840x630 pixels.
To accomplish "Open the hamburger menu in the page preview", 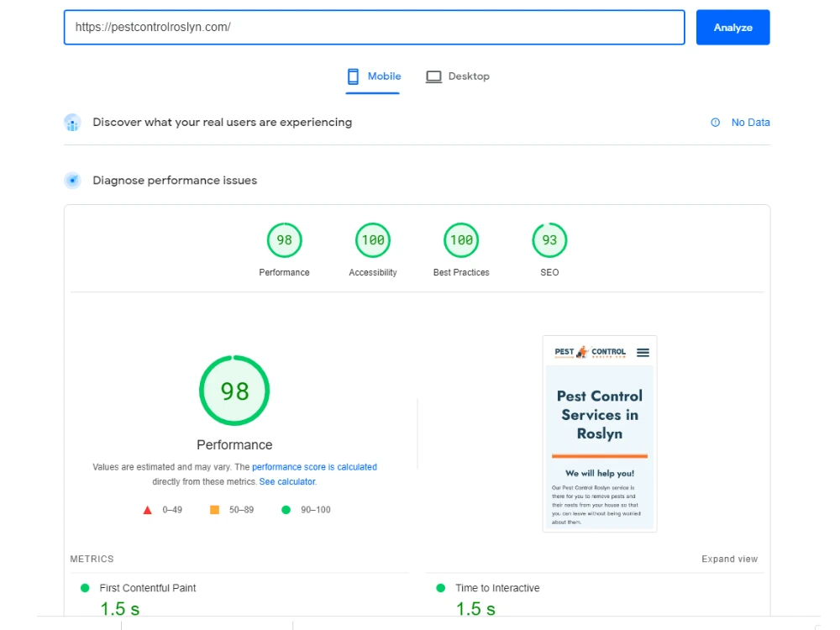I will 643,352.
